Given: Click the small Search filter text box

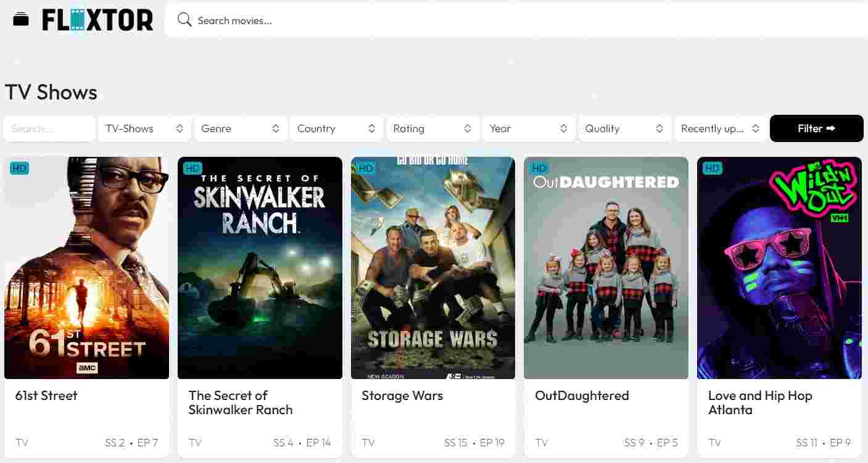Looking at the screenshot, I should (49, 128).
